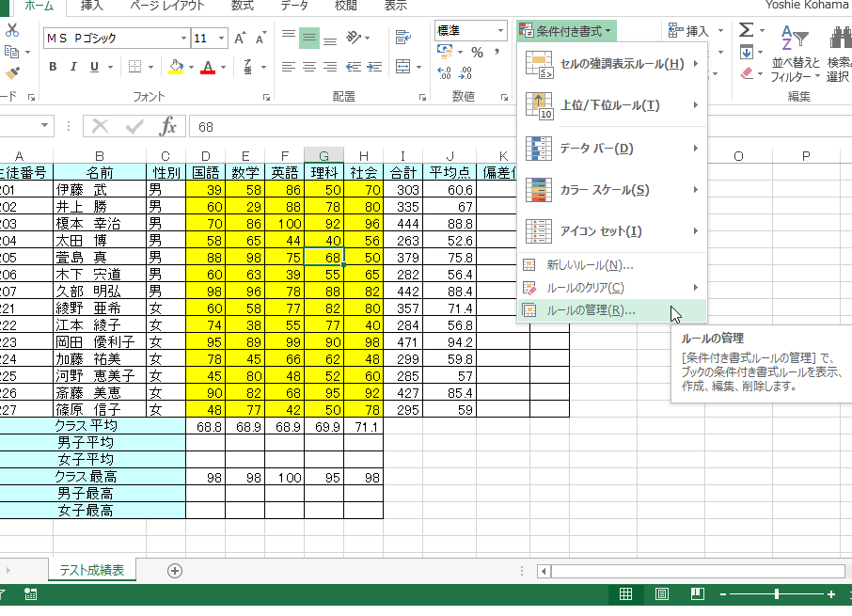Click the red font color swatch

[207, 67]
